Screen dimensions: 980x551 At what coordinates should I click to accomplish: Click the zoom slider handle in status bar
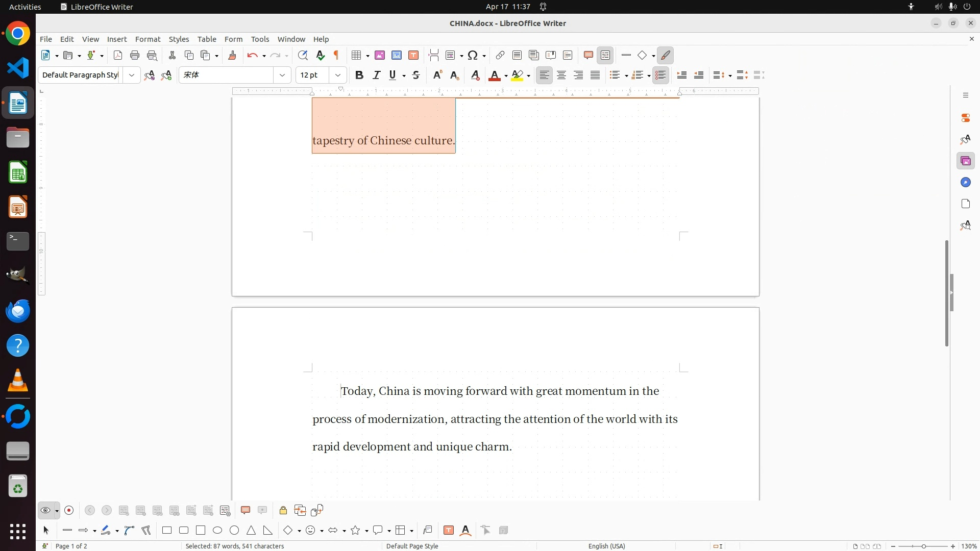pyautogui.click(x=923, y=546)
